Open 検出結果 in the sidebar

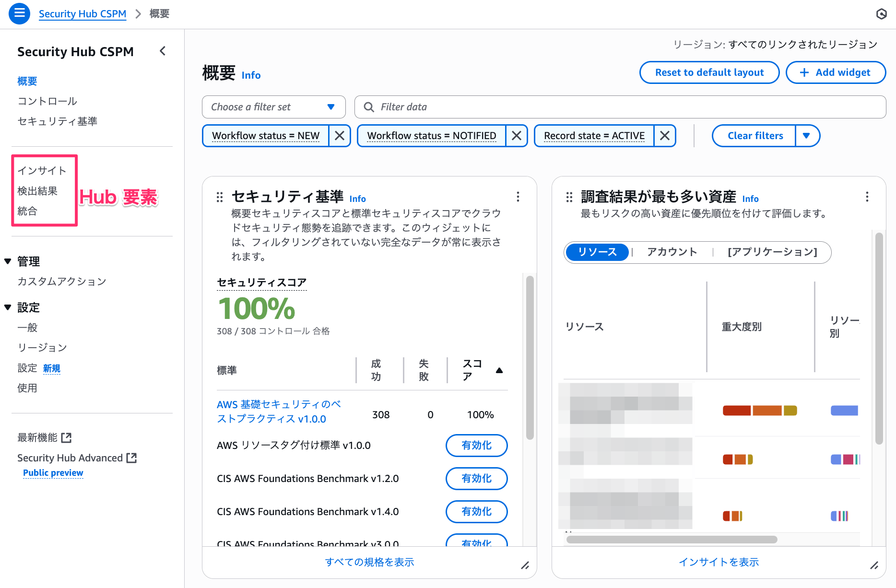(x=37, y=191)
